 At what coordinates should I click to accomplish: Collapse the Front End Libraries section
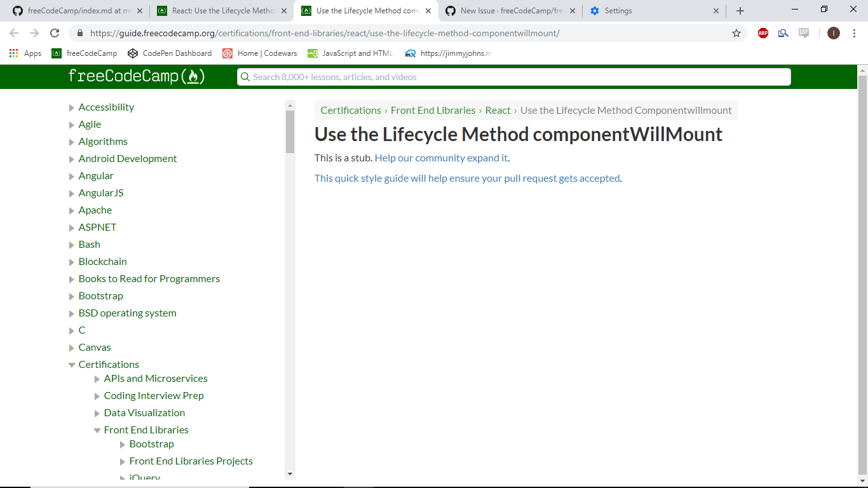(x=97, y=430)
